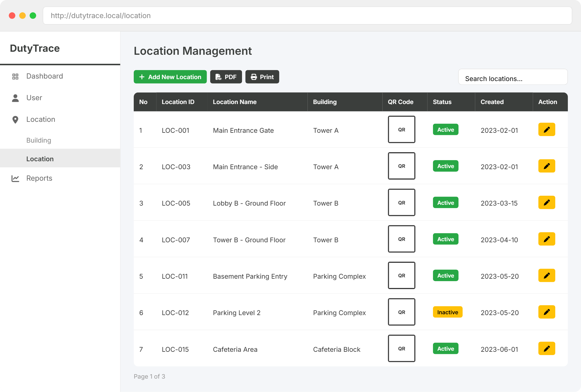Viewport: 581px width, 392px height.
Task: View QR code for LOC-011
Action: click(x=401, y=275)
